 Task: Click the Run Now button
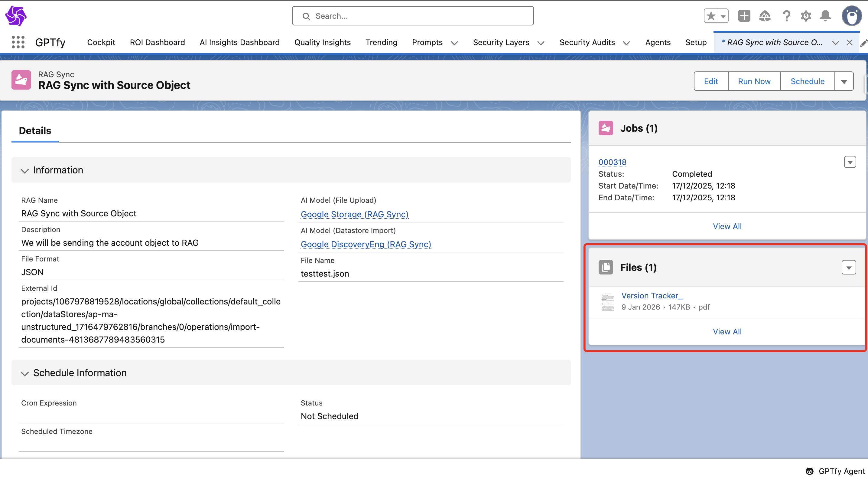(754, 81)
